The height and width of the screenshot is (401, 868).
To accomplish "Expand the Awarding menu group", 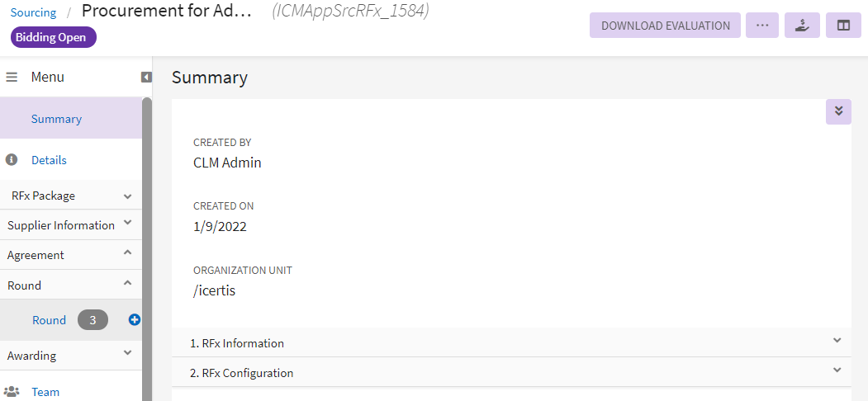I will click(127, 355).
